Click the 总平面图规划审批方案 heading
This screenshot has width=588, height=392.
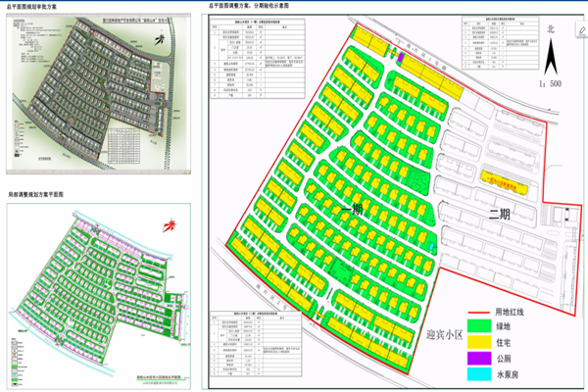click(x=36, y=7)
